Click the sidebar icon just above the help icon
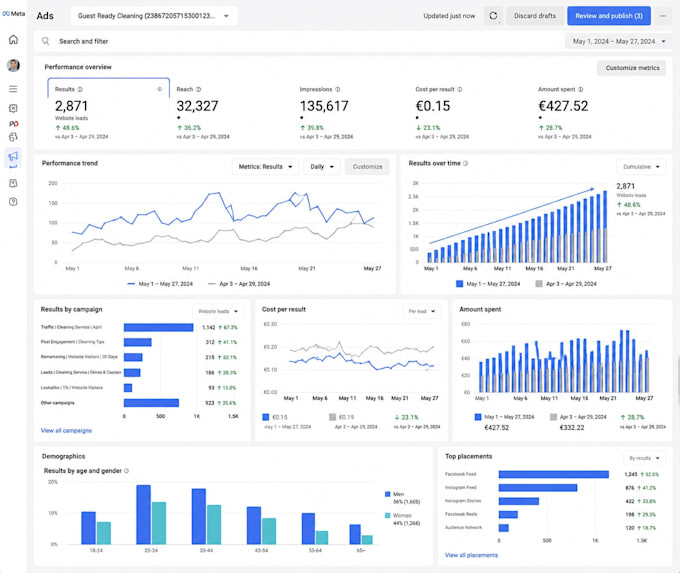The width and height of the screenshot is (680, 573). tap(13, 183)
